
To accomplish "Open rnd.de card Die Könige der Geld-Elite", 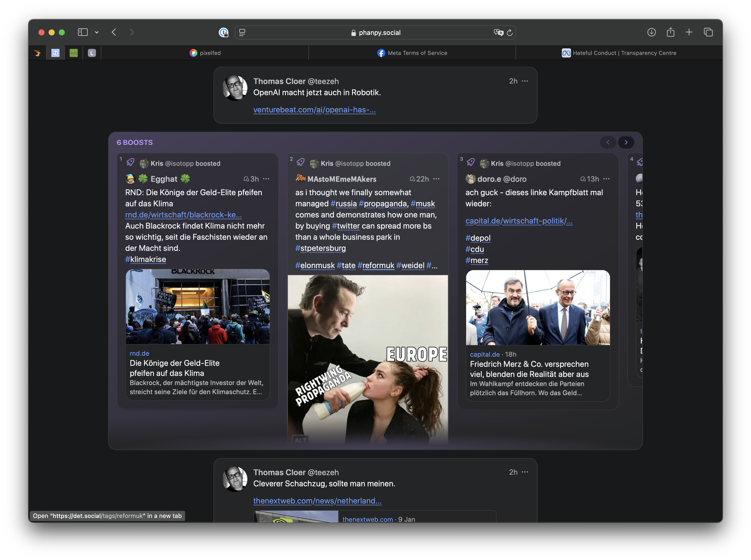I will tap(198, 372).
